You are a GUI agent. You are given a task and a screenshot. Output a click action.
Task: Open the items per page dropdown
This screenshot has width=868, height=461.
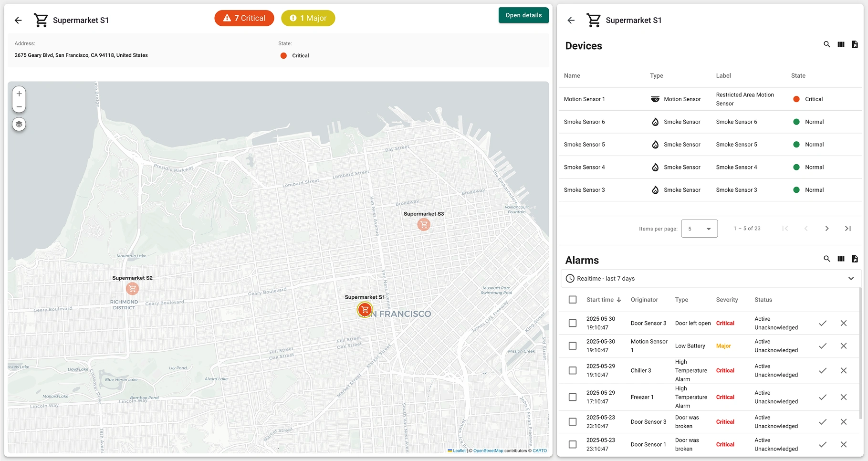tap(699, 229)
